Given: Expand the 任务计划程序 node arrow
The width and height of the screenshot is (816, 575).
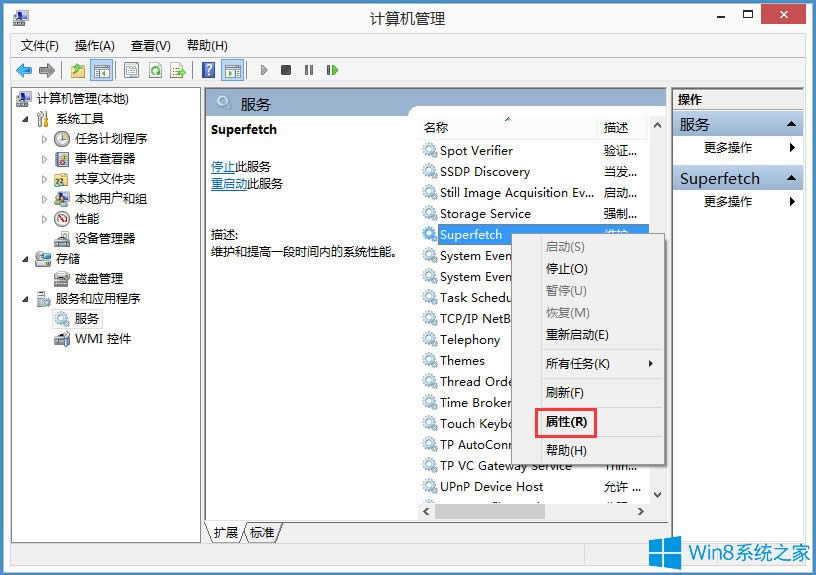Looking at the screenshot, I should click(x=44, y=139).
